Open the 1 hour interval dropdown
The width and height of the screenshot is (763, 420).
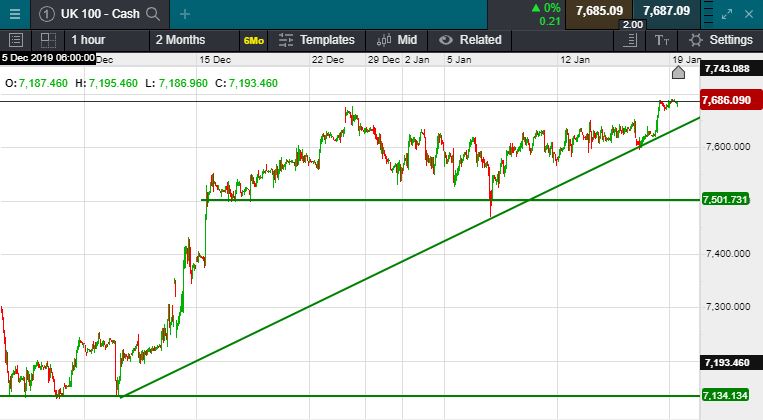click(88, 40)
